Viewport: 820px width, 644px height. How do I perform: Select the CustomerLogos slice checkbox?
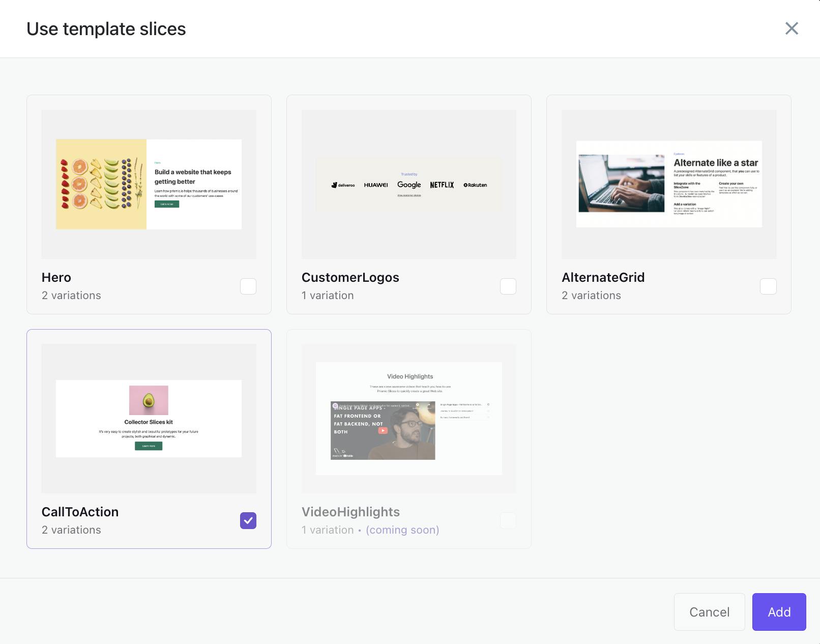(508, 286)
